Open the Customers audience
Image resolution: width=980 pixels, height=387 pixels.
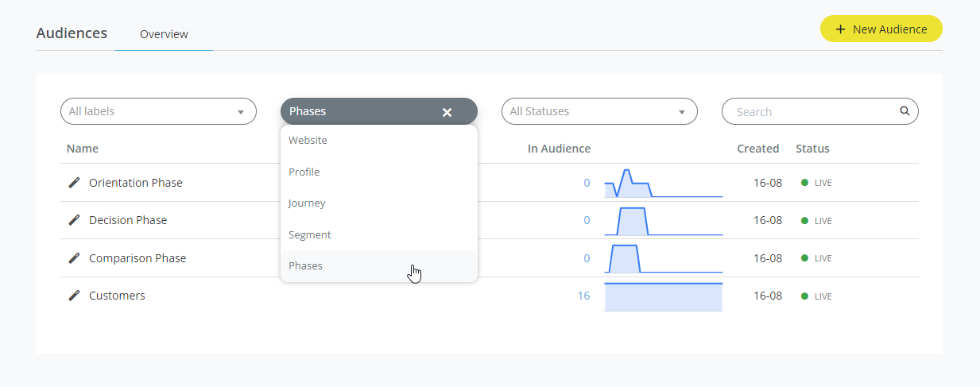117,296
